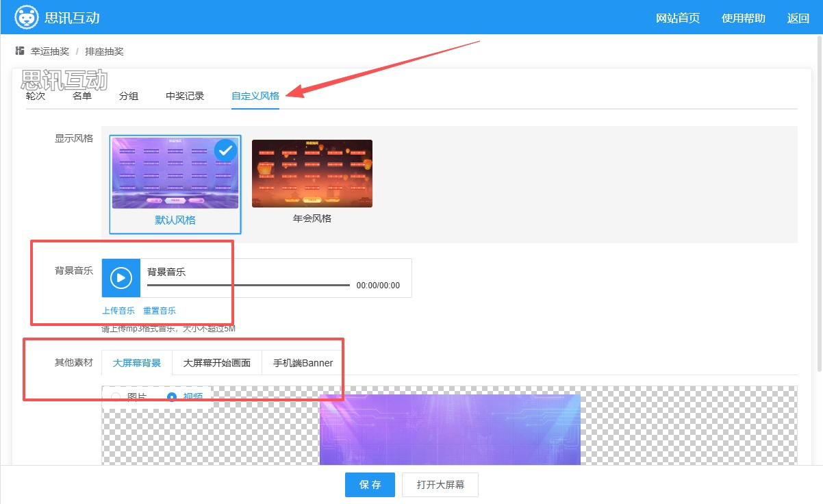Switch to the 名单 tab
The height and width of the screenshot is (504, 823).
pyautogui.click(x=82, y=96)
